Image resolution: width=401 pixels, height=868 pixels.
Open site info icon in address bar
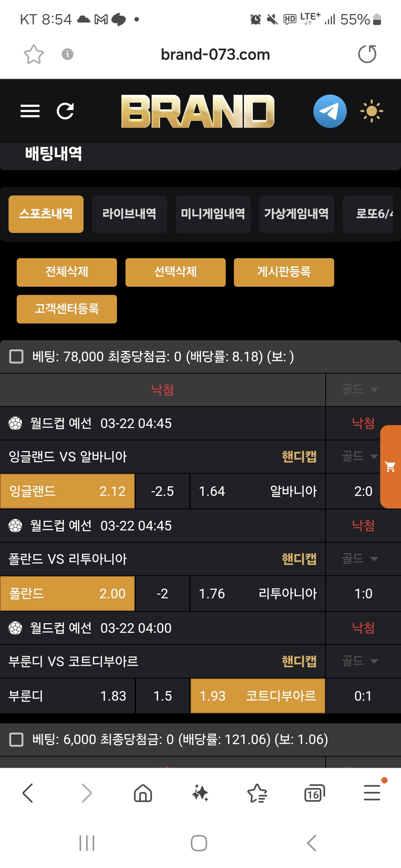pyautogui.click(x=67, y=55)
